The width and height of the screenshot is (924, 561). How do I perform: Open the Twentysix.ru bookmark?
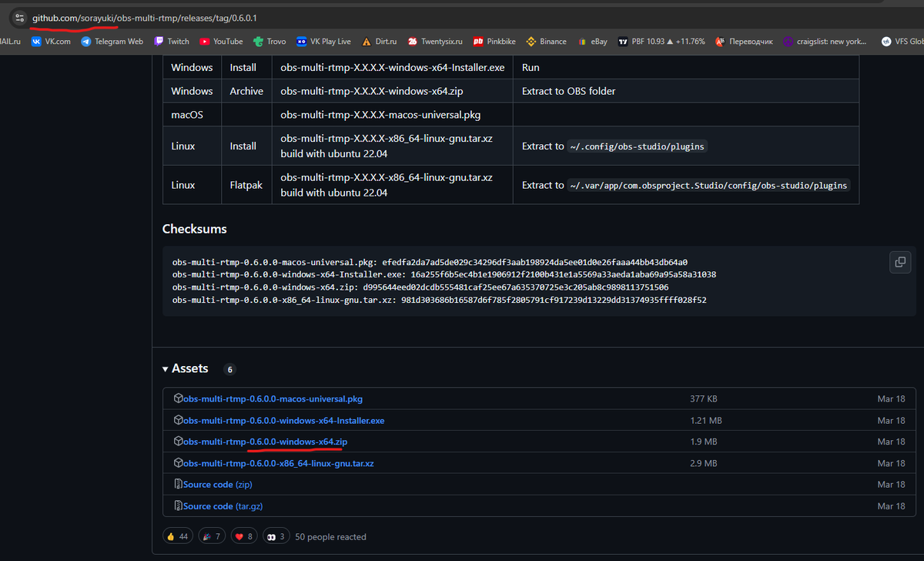(x=436, y=42)
